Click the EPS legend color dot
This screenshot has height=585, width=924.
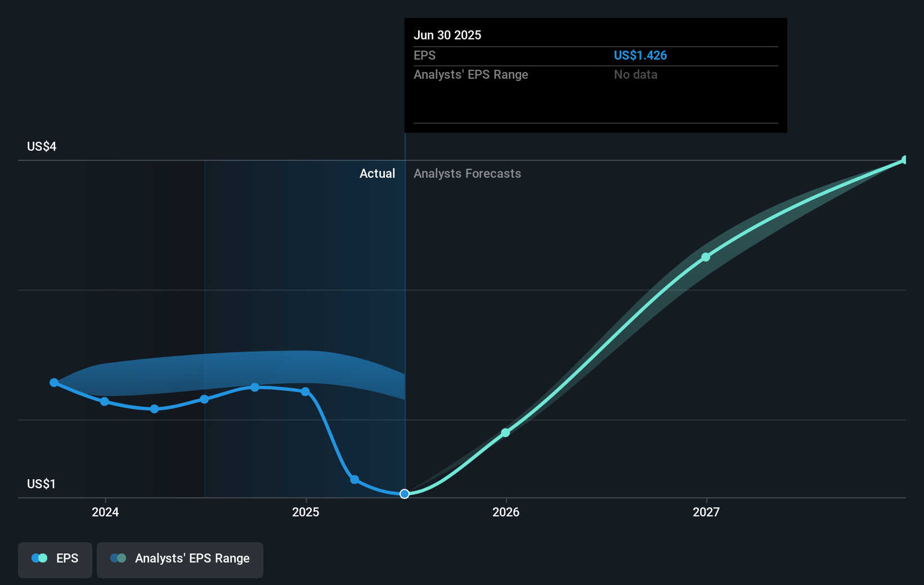pos(38,558)
